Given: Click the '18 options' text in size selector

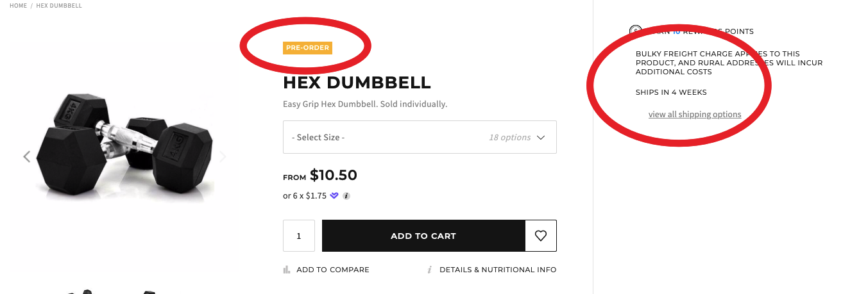Looking at the screenshot, I should pos(509,137).
